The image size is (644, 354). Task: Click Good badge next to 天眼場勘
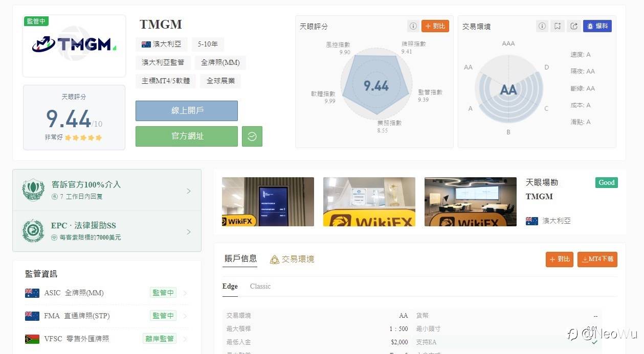(x=607, y=183)
